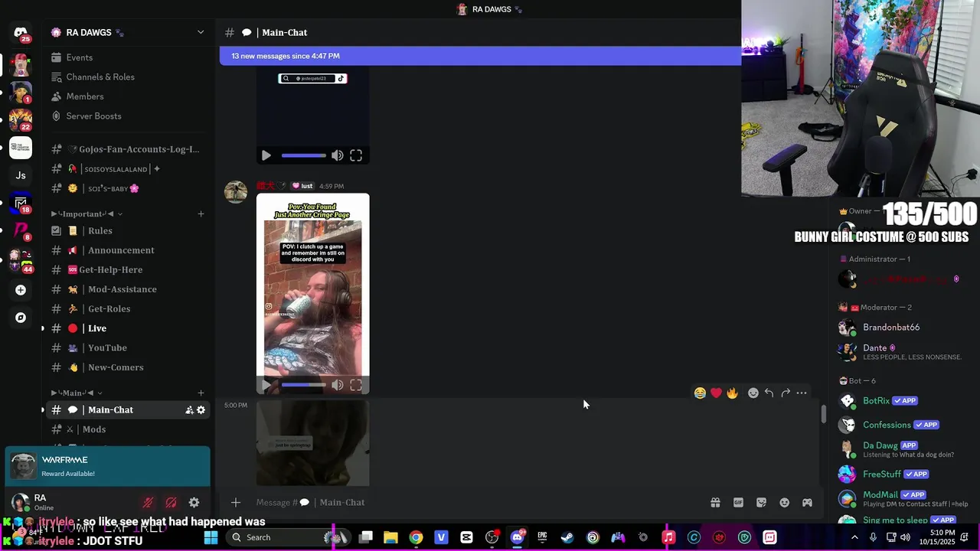Open the More options menu on the message
This screenshot has height=551, width=980.
tap(802, 393)
